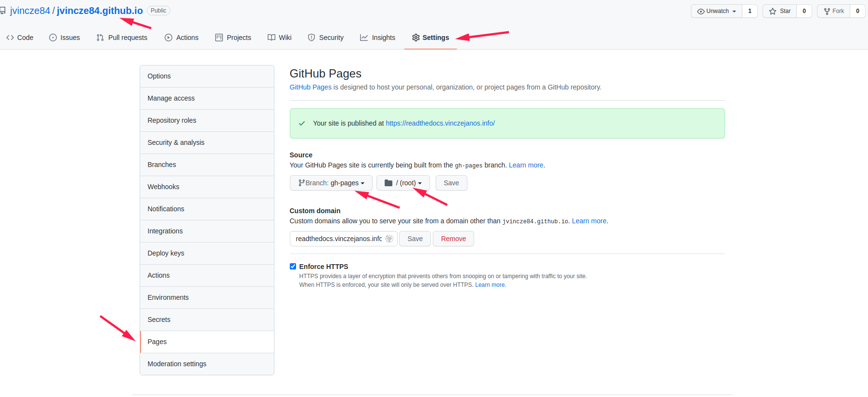Open Manage access in the sidebar
Screen dimensions: 868x397
tap(207, 98)
